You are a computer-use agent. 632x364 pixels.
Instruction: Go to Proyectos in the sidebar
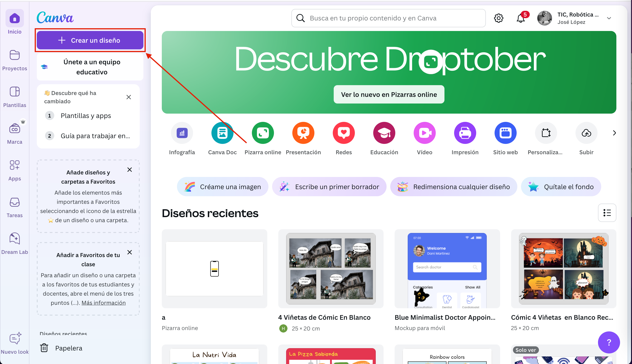tap(14, 60)
